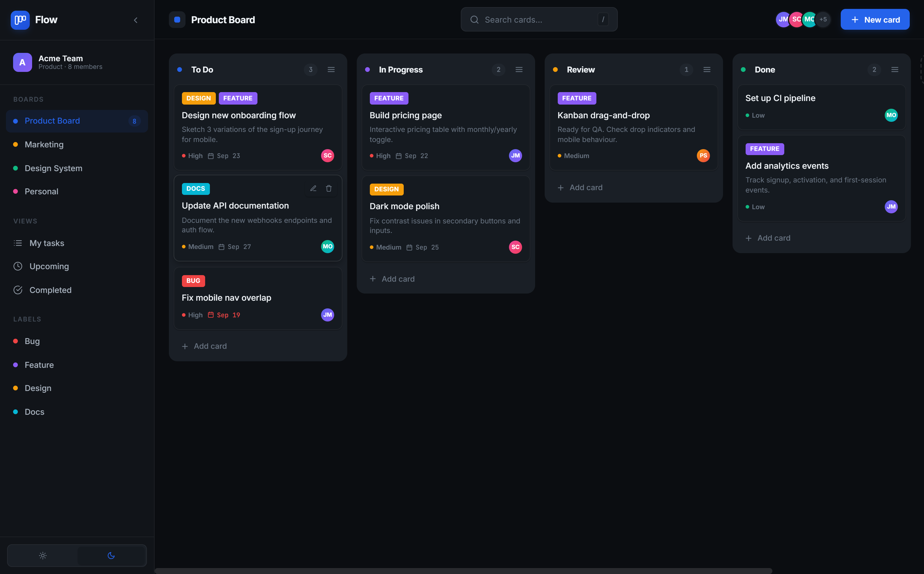Click the trash icon on Update API documentation card
Screen dimensions: 924x574
[329, 189]
